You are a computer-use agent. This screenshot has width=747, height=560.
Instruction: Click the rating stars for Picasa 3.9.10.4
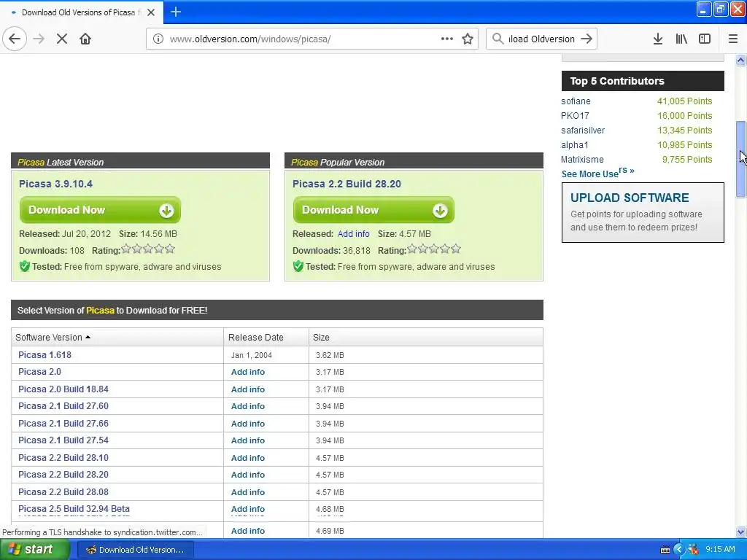click(148, 249)
